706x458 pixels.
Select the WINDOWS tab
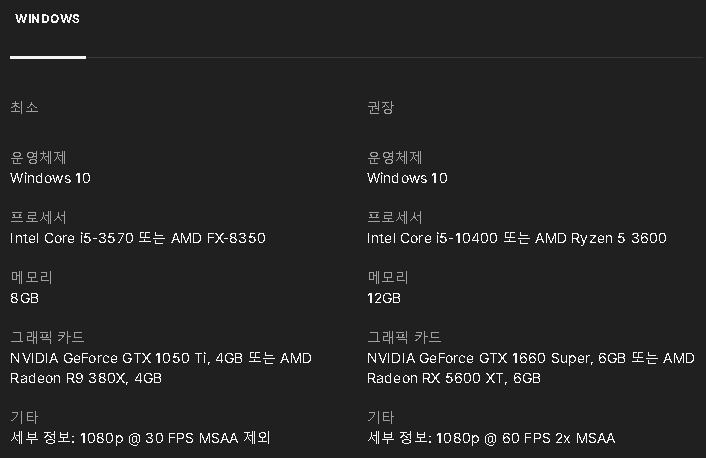tap(47, 19)
